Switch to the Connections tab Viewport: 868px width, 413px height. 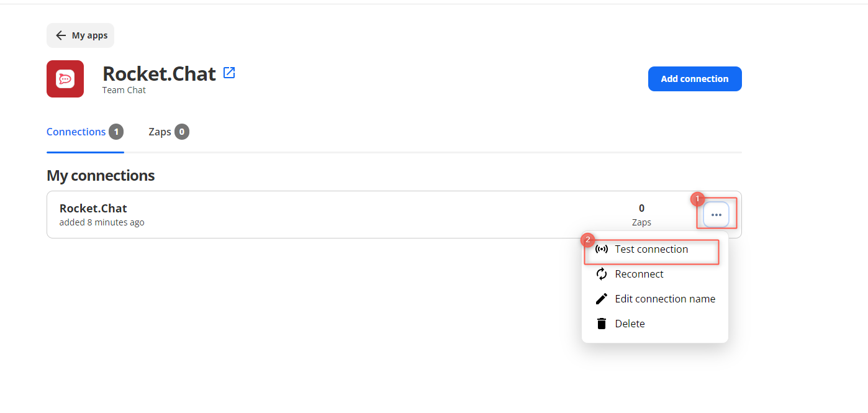coord(76,132)
